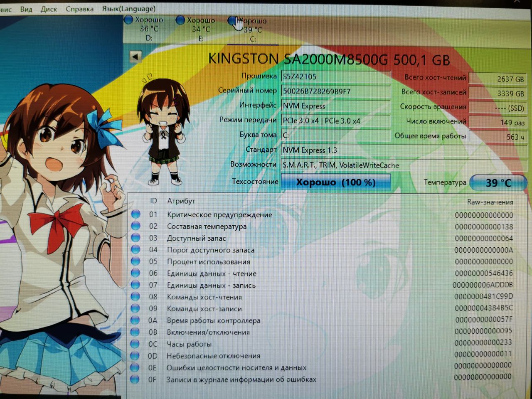The image size is (532, 399).
Task: Click status orb for Записи в журнале ошибок
Action: [x=134, y=379]
